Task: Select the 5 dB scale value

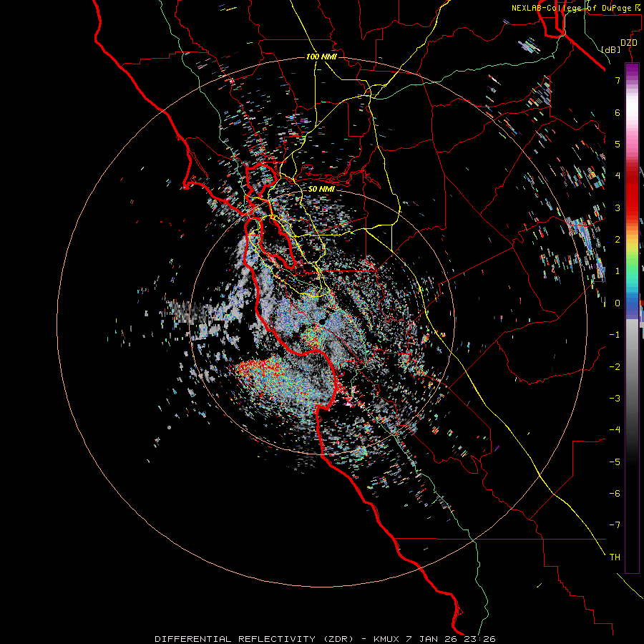Action: (618, 144)
